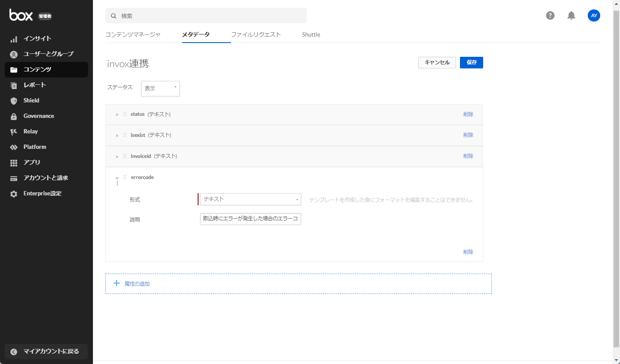Open the help question mark icon

point(550,15)
